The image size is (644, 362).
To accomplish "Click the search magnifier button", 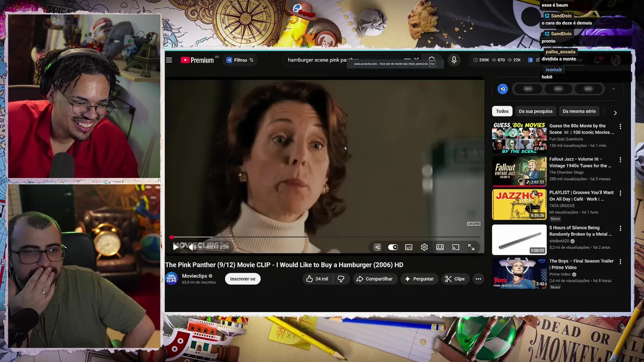I will pyautogui.click(x=432, y=60).
